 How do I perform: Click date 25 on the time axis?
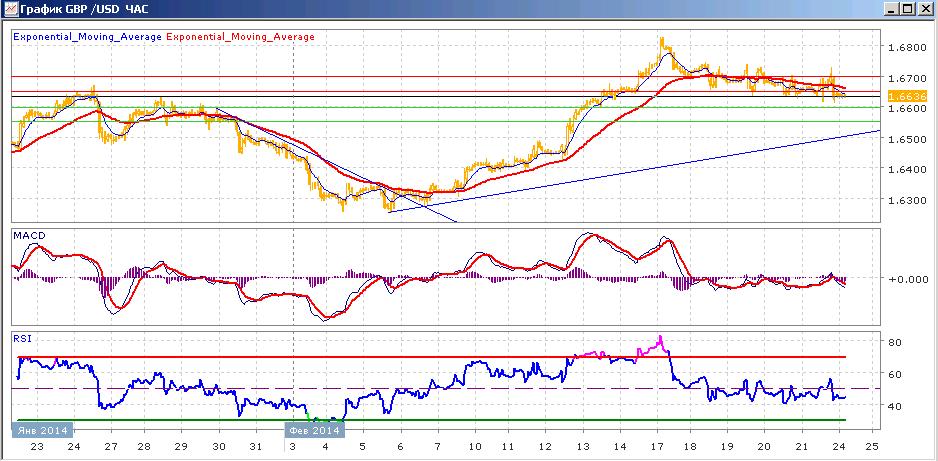[x=873, y=447]
